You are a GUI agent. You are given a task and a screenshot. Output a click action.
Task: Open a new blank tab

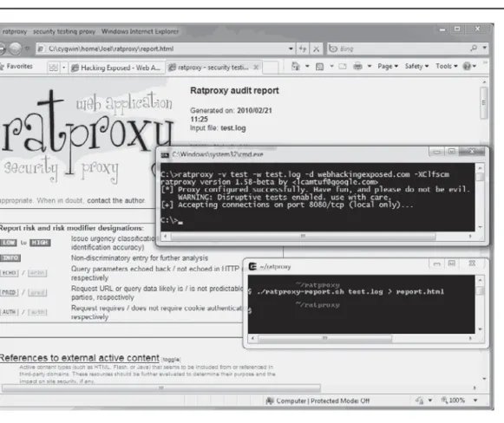click(271, 68)
